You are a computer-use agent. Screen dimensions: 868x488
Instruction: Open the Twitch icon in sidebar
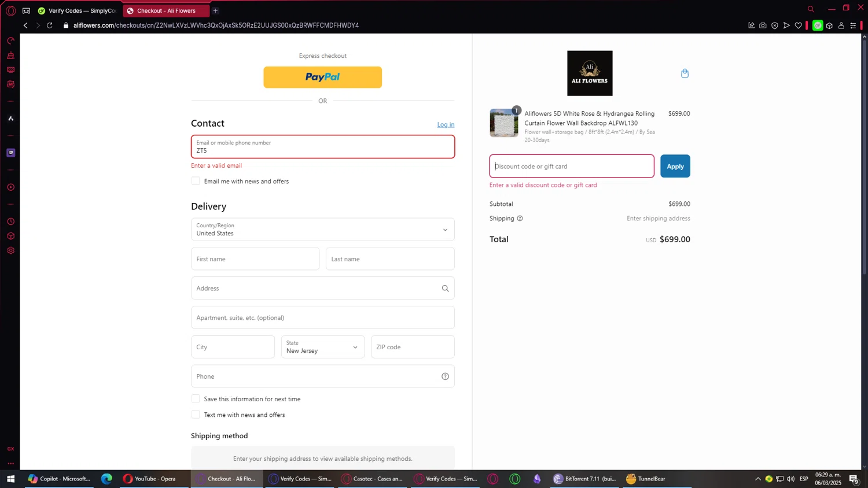(10, 153)
